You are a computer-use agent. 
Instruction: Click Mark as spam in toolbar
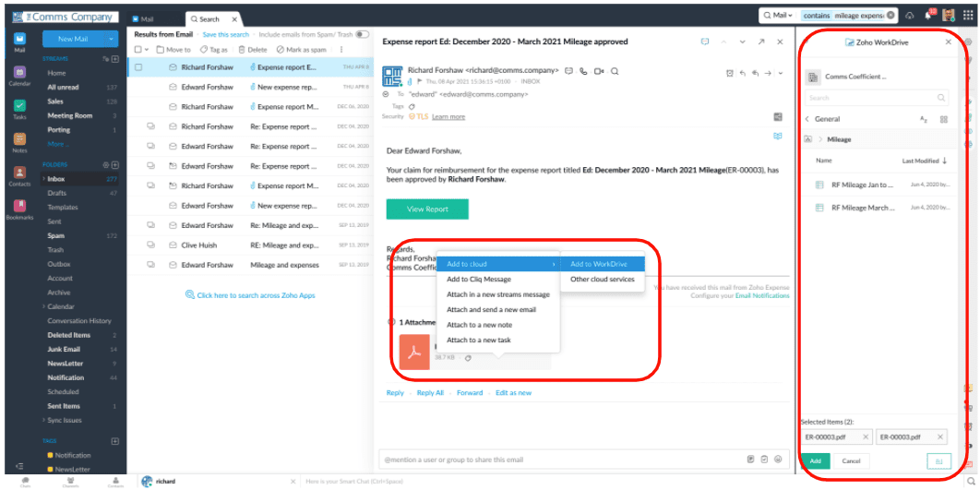[x=301, y=50]
